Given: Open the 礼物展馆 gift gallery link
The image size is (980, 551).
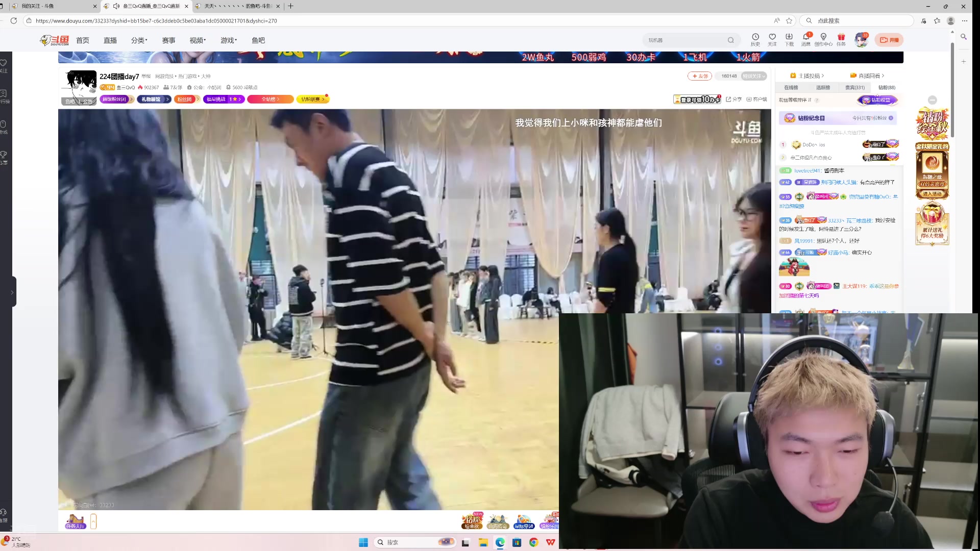Looking at the screenshot, I should tap(153, 99).
